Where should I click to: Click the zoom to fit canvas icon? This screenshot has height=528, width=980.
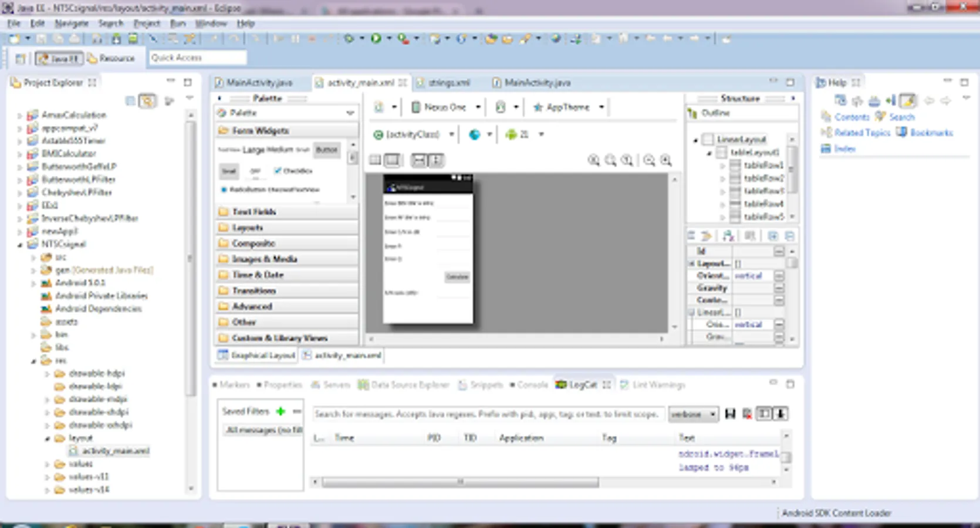[611, 160]
